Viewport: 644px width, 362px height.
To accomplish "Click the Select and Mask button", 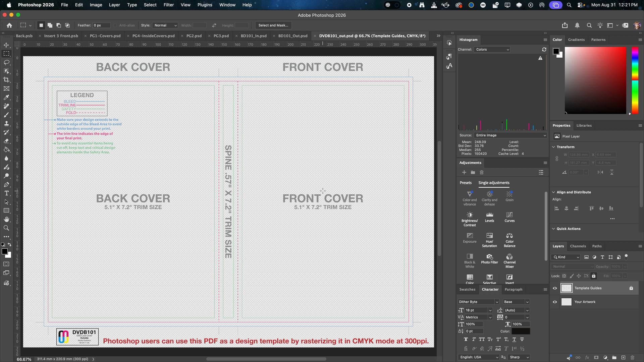I will point(273,25).
